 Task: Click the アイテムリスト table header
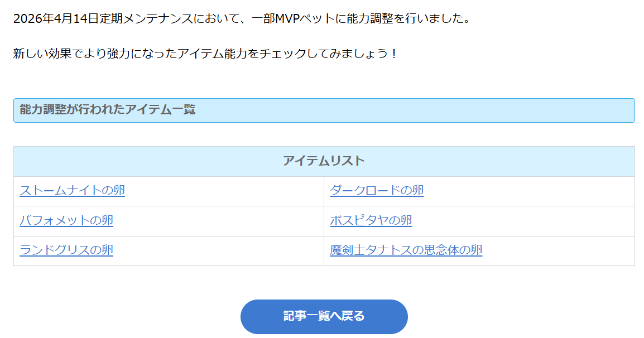tap(324, 161)
